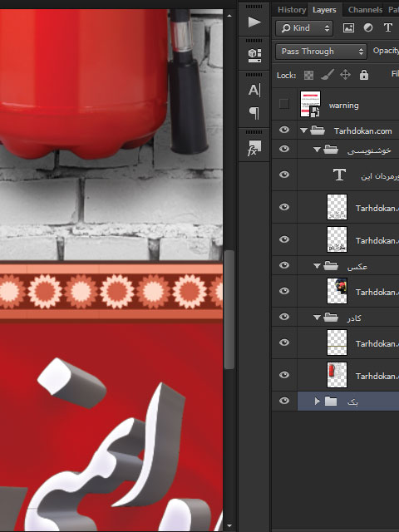
Task: Hide the yellow line thumbnail layer
Action: 284,342
